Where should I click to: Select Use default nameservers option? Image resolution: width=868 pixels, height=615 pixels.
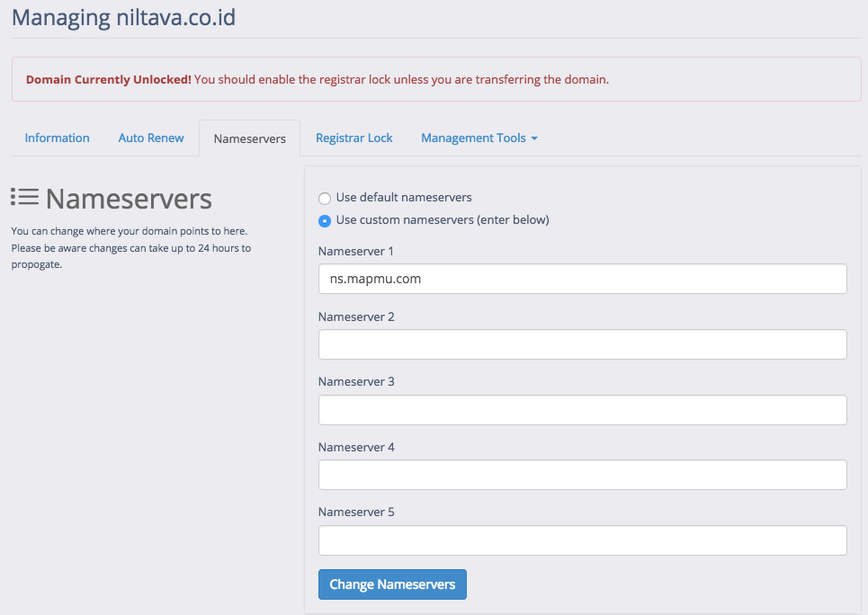(325, 198)
